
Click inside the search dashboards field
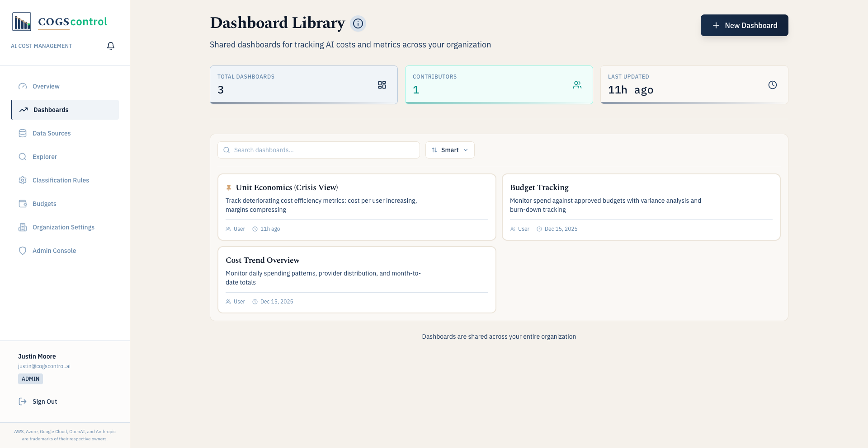[318, 149]
